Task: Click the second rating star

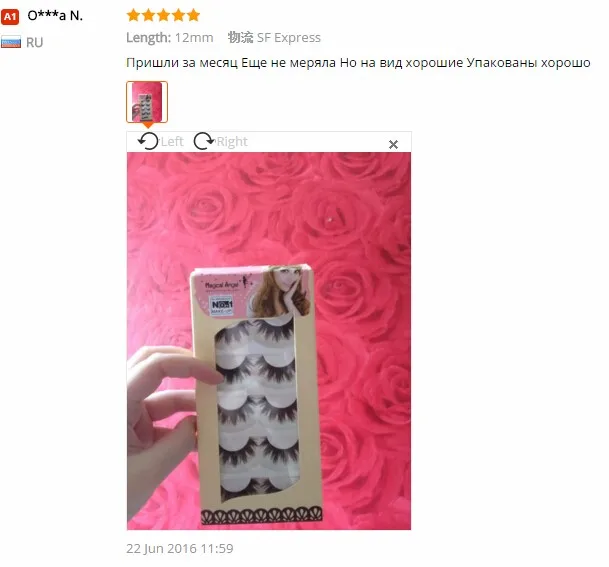Action: [x=148, y=16]
